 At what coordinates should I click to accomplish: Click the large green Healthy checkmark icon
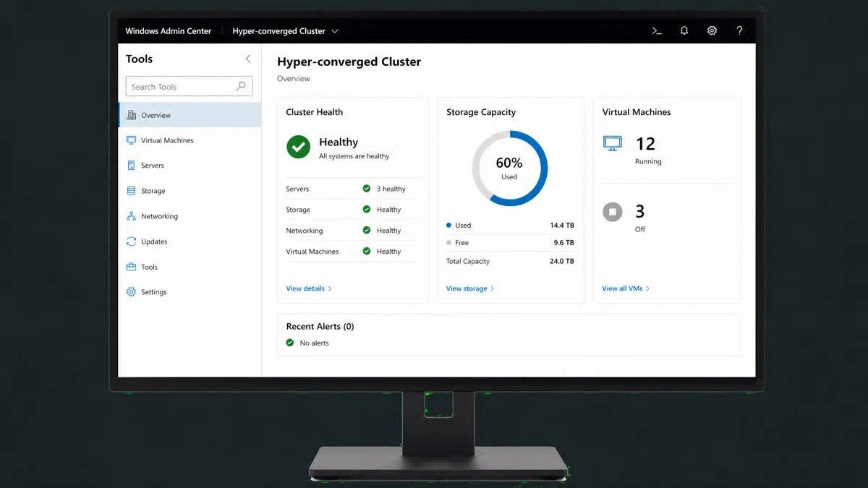[x=298, y=147]
